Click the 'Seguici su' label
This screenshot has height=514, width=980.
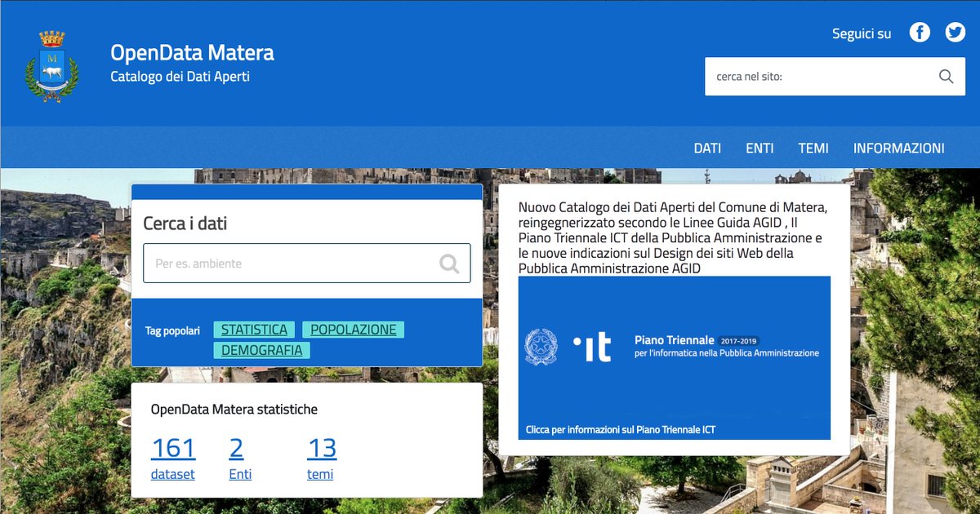pos(862,34)
